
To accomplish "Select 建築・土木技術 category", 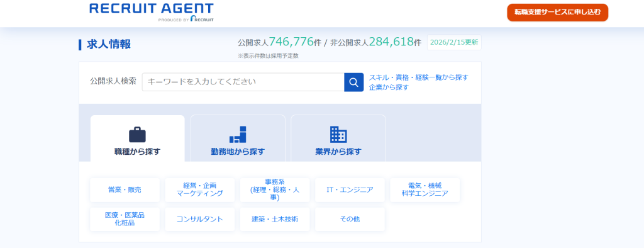I will tap(275, 219).
